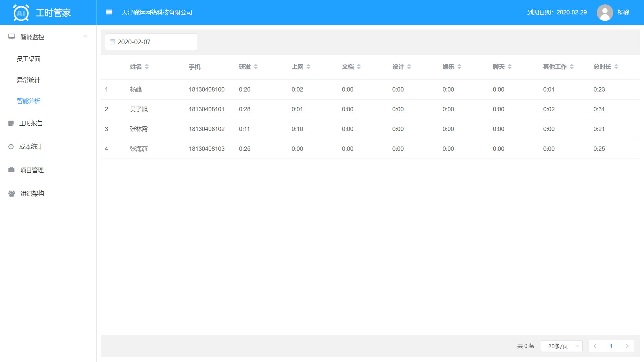Open the 异常统计 menu item
Viewport: 644px width, 362px height.
(29, 80)
